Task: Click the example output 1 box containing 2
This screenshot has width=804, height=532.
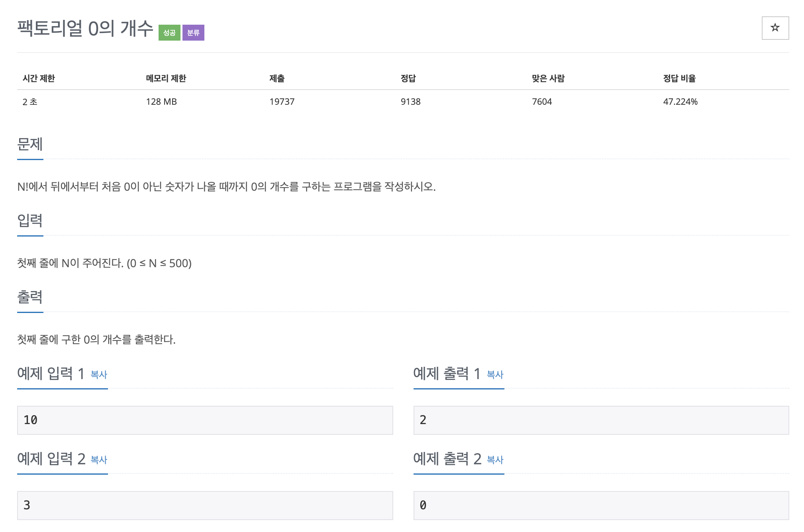Action: (x=601, y=420)
